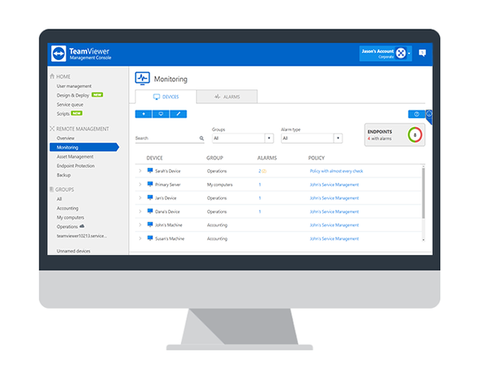This screenshot has height=386, width=480.
Task: Click Sarah's Device alarm count 2
Action: point(260,171)
